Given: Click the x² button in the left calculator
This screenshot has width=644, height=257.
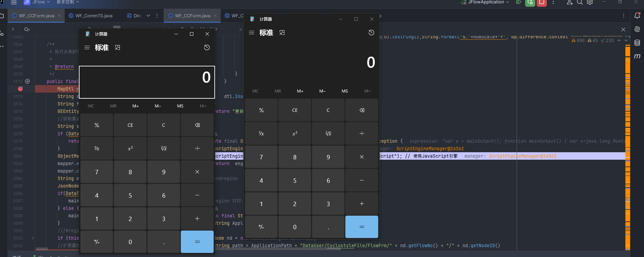Looking at the screenshot, I should 130,149.
